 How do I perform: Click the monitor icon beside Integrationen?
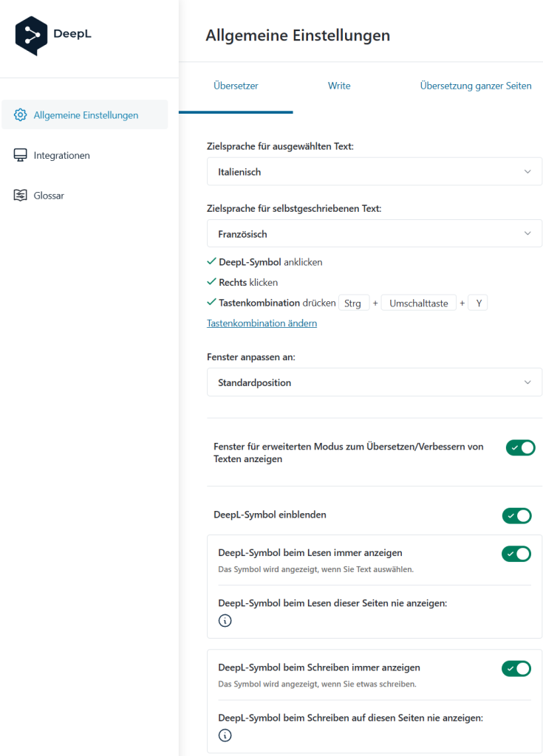20,155
